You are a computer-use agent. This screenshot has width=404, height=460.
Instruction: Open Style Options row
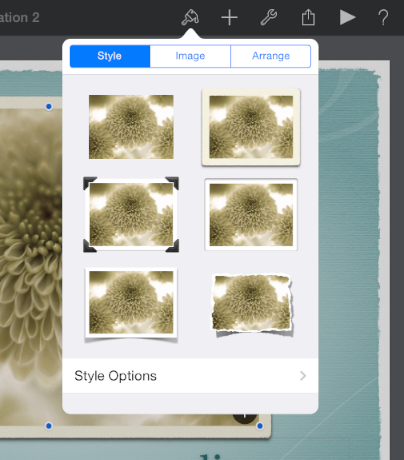point(190,376)
